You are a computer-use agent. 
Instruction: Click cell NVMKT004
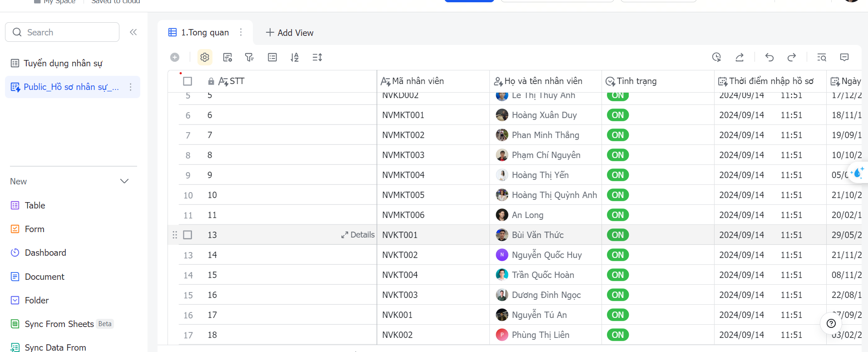click(433, 175)
